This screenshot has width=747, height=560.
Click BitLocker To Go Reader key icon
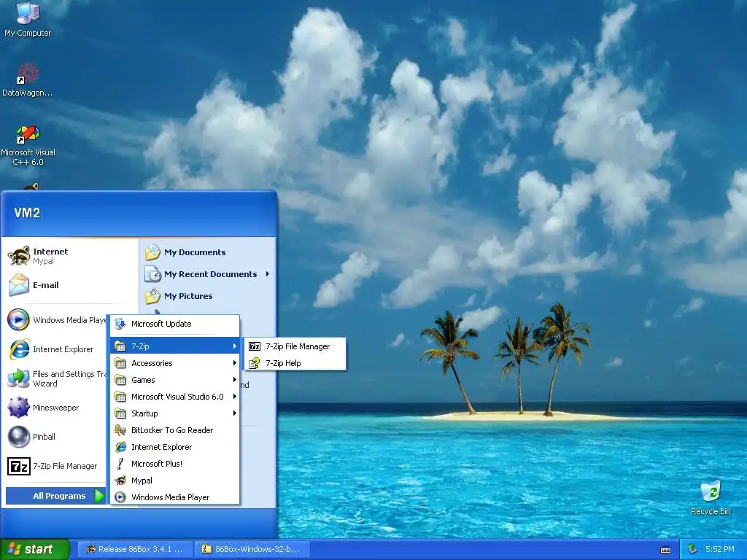(120, 430)
